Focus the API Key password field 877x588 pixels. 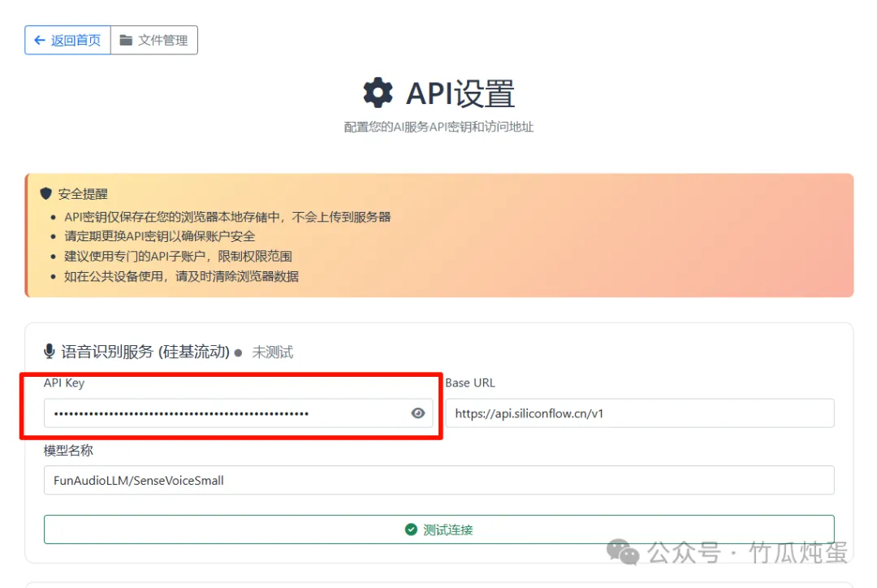(238, 413)
